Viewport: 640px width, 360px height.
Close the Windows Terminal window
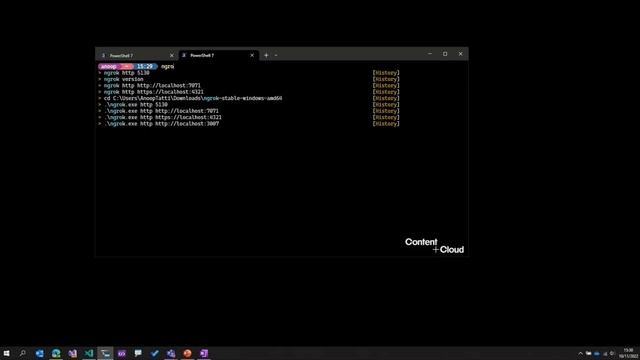(x=460, y=54)
